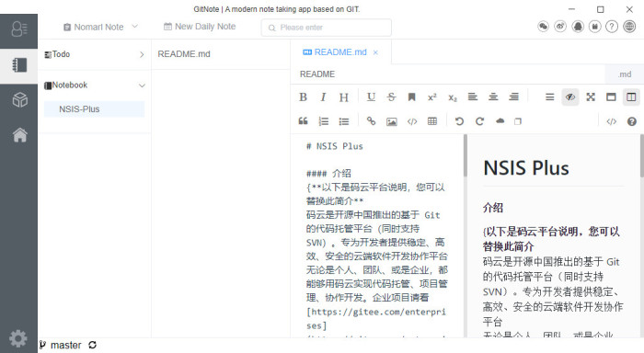This screenshot has height=353, width=644.
Task: Open the editor help icon
Action: pos(632,121)
